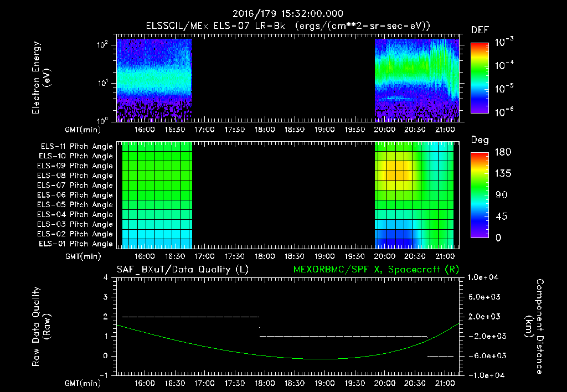Click the Component Distance (km) axis label
The image size is (567, 392).
point(534,327)
